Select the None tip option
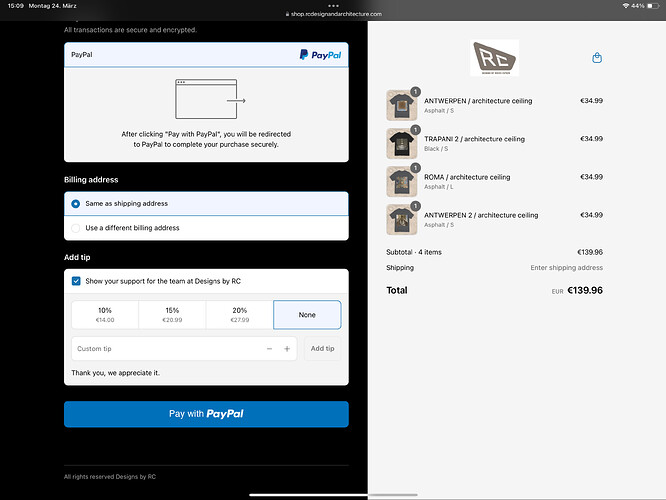666x500 pixels. click(307, 315)
